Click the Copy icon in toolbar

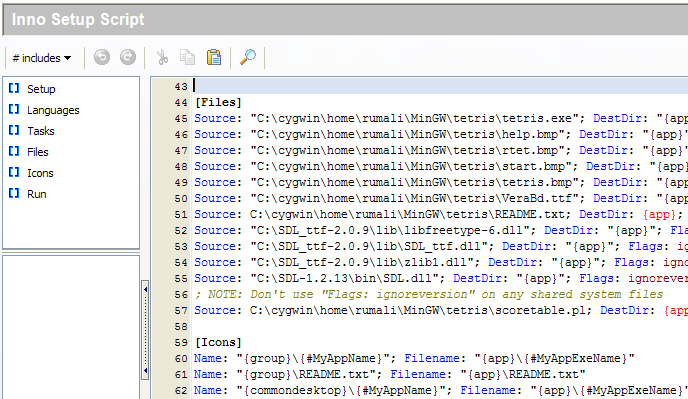point(188,57)
